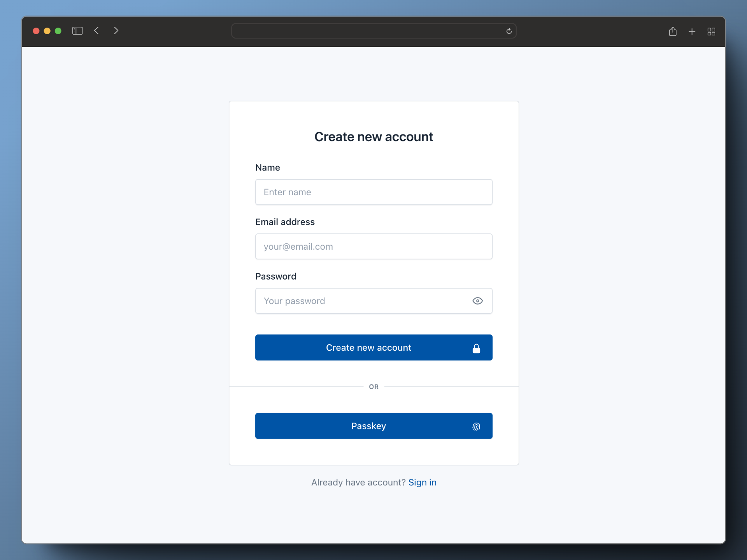Toggle password visibility with eye icon
Viewport: 747px width, 560px height.
[x=478, y=301]
